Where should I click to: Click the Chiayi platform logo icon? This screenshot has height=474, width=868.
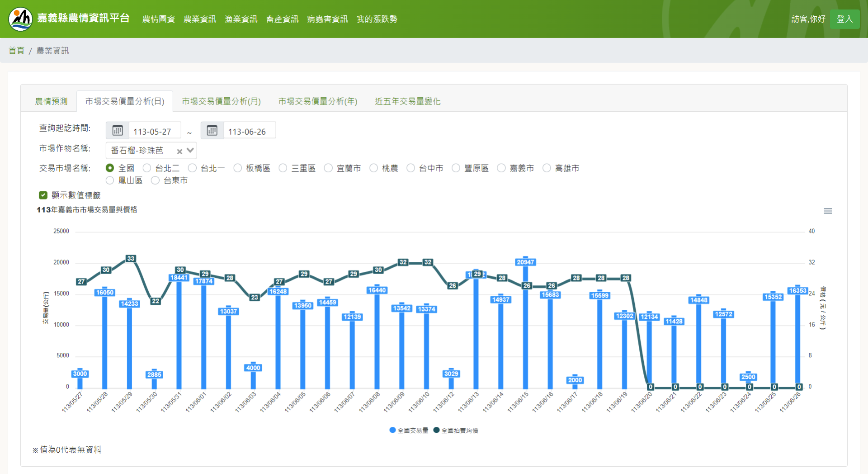click(20, 19)
